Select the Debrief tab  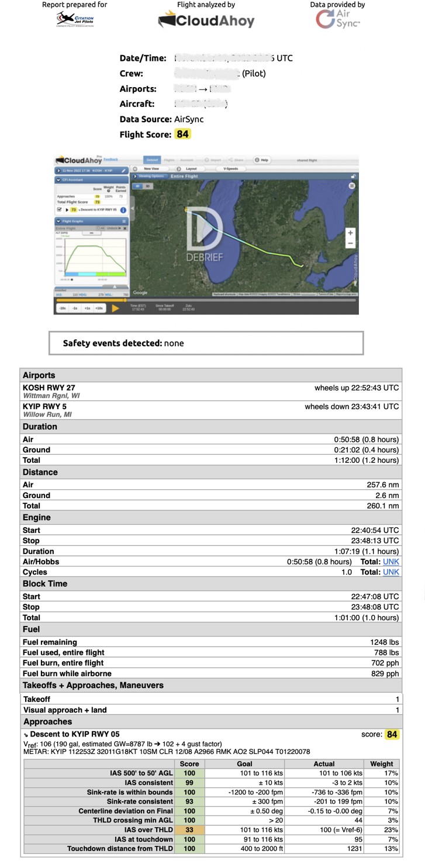pos(152,160)
